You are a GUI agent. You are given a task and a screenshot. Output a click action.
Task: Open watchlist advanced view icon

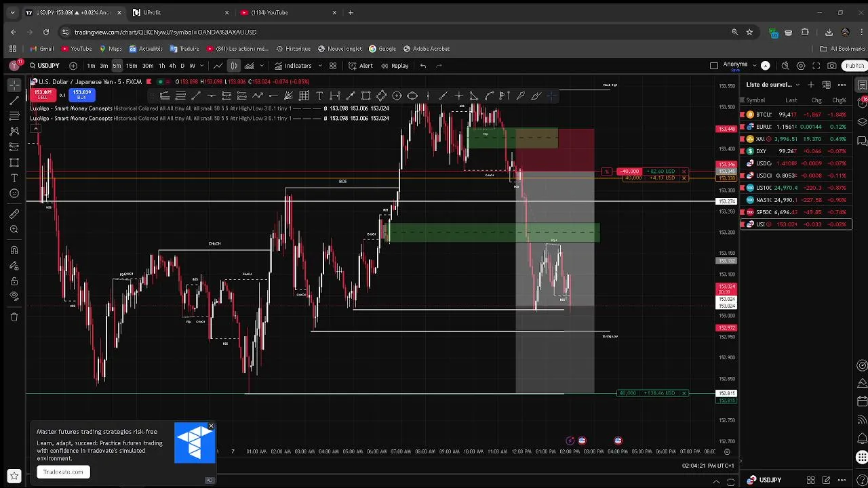pos(827,85)
